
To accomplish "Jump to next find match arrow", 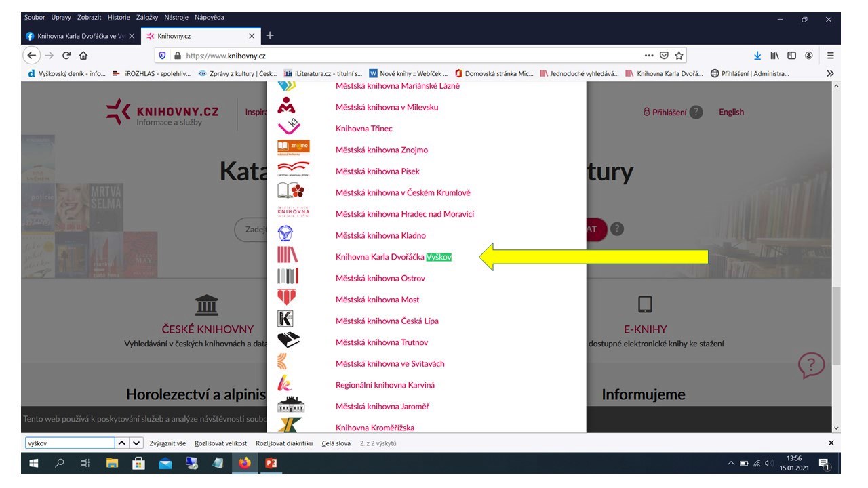I will (136, 443).
